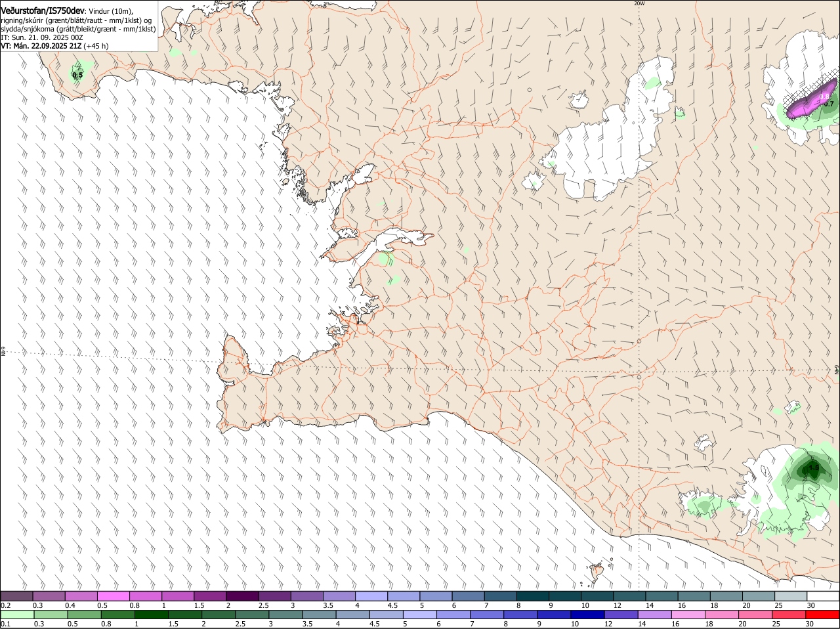Select the bright pink 0.5 snow scale swatch
Screen dimensions: 840x629
point(114,596)
